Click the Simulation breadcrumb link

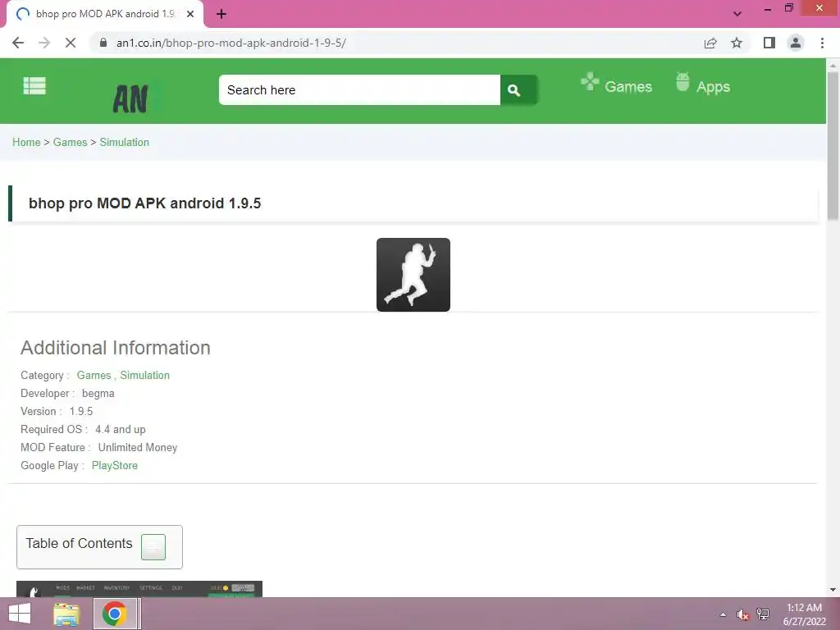point(125,142)
